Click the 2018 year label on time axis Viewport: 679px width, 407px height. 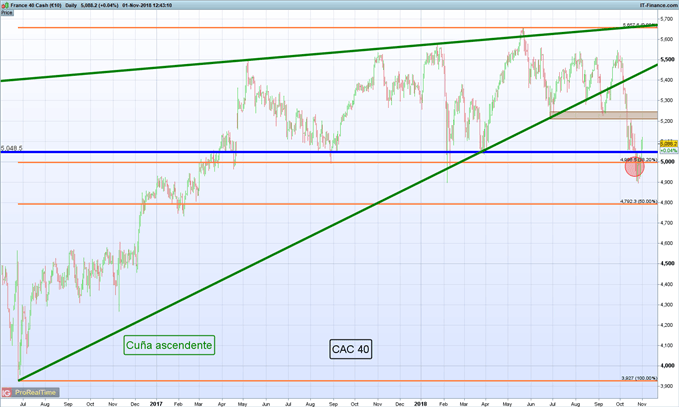click(420, 404)
